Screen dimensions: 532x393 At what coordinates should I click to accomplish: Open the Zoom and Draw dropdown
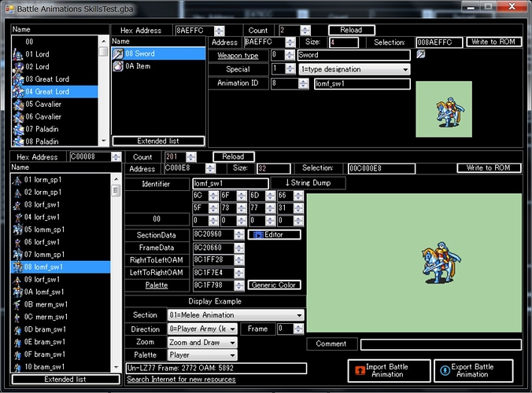tap(202, 343)
